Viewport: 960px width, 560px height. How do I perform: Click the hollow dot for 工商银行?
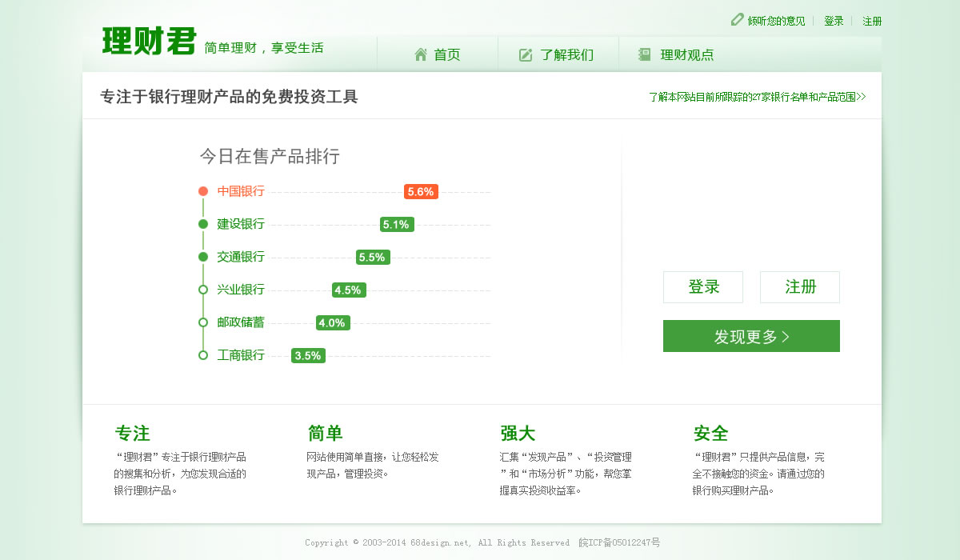pyautogui.click(x=203, y=355)
